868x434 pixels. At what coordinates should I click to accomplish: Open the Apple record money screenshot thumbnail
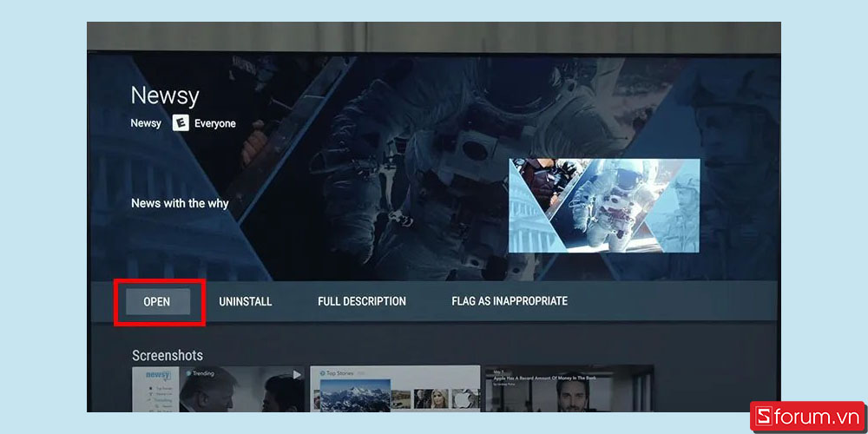pyautogui.click(x=569, y=389)
